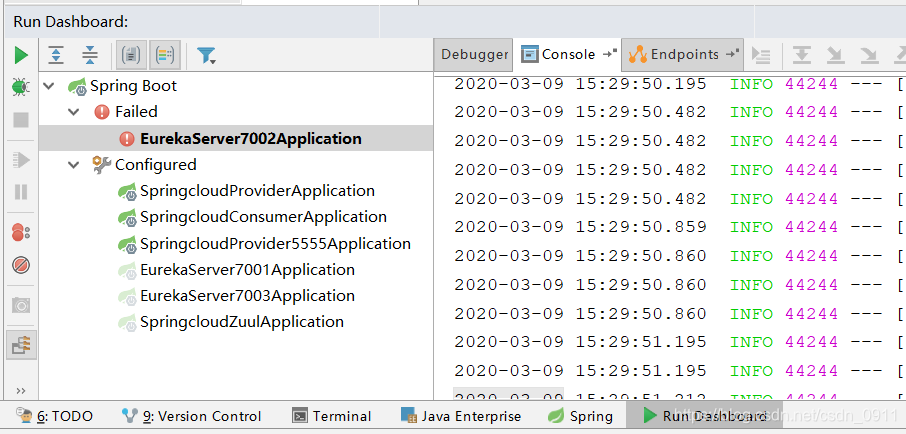Collapse the Failed group node
This screenshot has width=906, height=434.
coord(73,112)
